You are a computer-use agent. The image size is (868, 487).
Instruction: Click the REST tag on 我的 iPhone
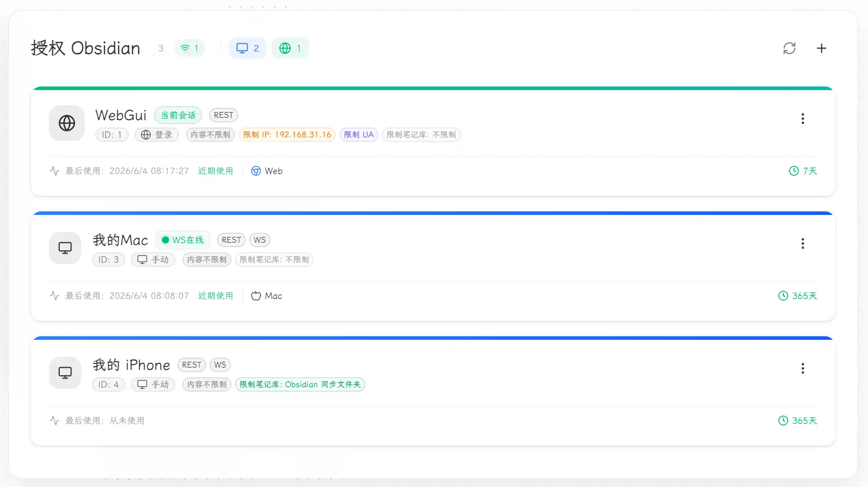point(192,365)
